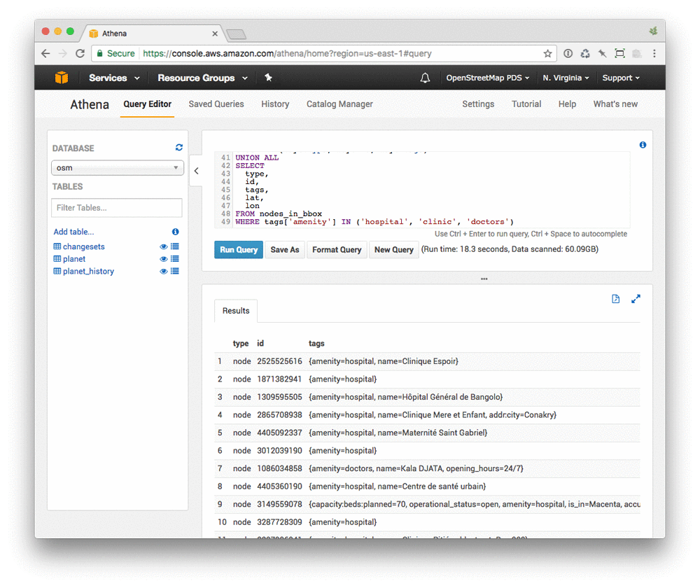Image resolution: width=700 pixels, height=588 pixels.
Task: Open the Settings link
Action: (x=478, y=104)
